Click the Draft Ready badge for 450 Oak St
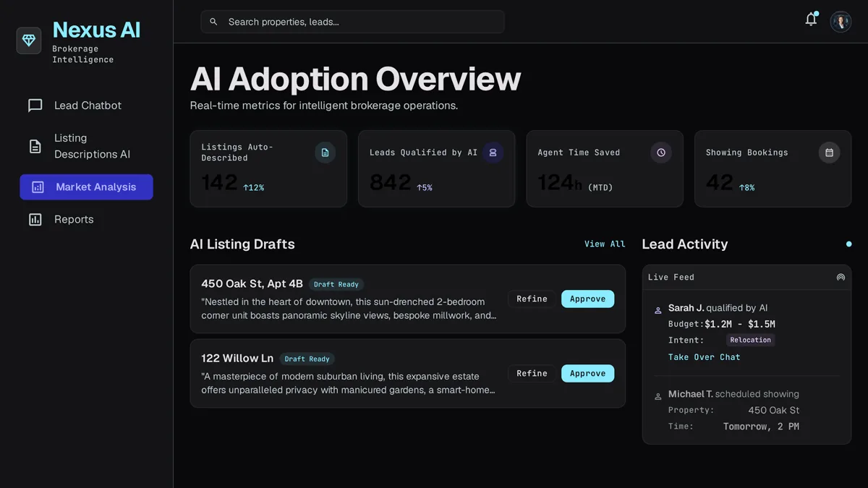 (x=336, y=285)
